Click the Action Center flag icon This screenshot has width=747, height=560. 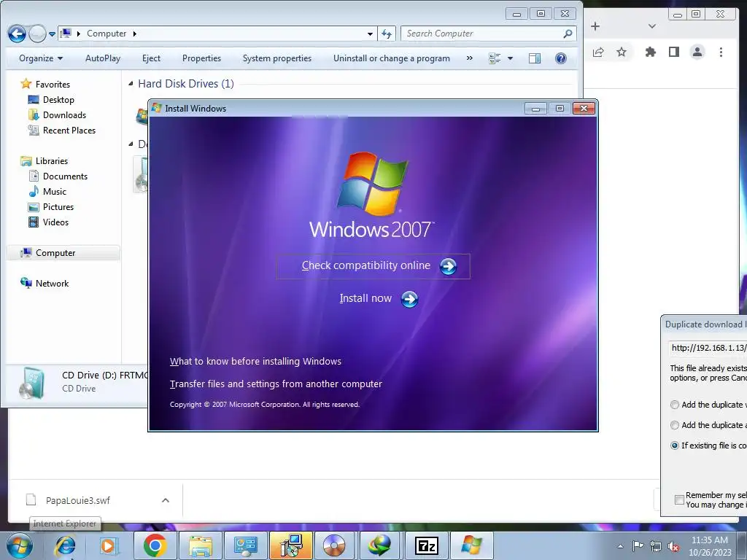tap(638, 546)
